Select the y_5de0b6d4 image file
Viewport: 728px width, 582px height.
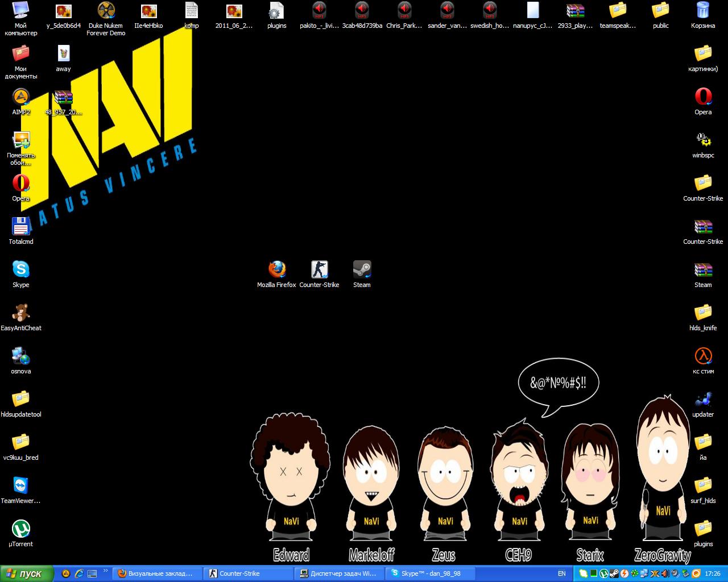[x=63, y=15]
